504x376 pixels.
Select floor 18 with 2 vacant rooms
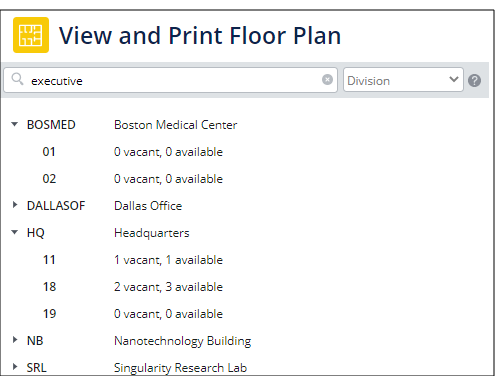(247, 287)
